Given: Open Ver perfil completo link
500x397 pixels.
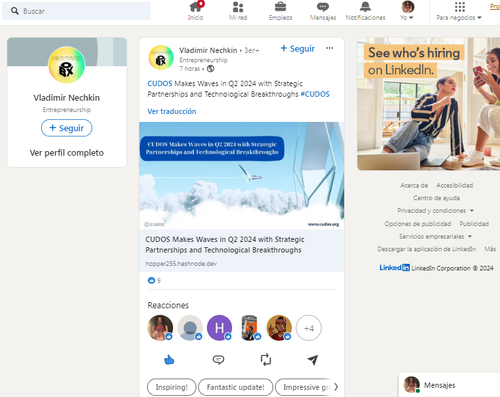Looking at the screenshot, I should [x=67, y=153].
